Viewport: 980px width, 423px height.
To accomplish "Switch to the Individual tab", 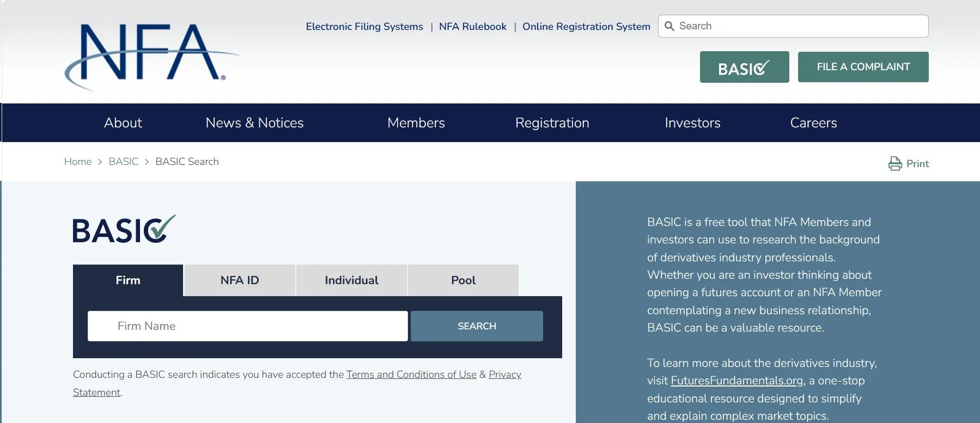I will tap(351, 280).
